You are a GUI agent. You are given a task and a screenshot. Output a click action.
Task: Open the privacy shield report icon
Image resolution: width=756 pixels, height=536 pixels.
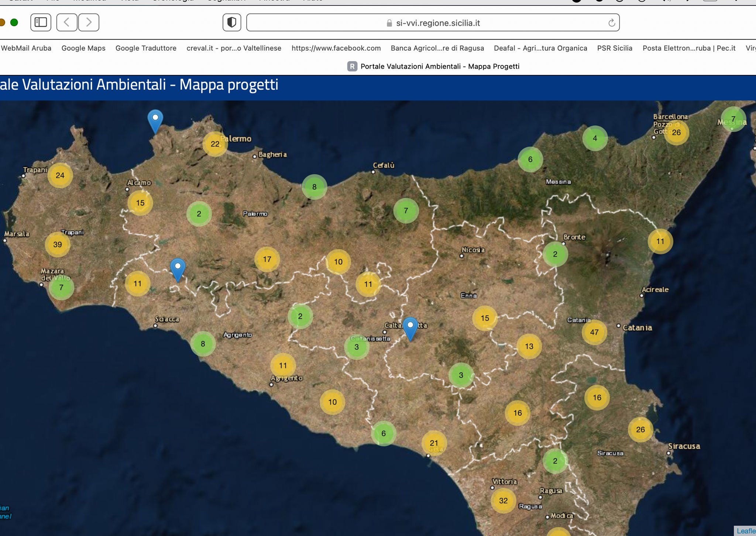pyautogui.click(x=232, y=23)
